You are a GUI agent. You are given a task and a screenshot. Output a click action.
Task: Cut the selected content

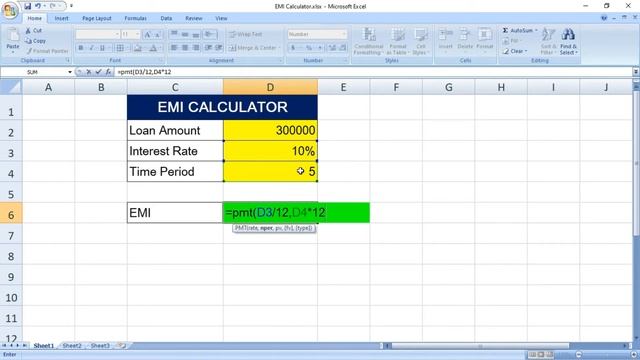[33, 31]
